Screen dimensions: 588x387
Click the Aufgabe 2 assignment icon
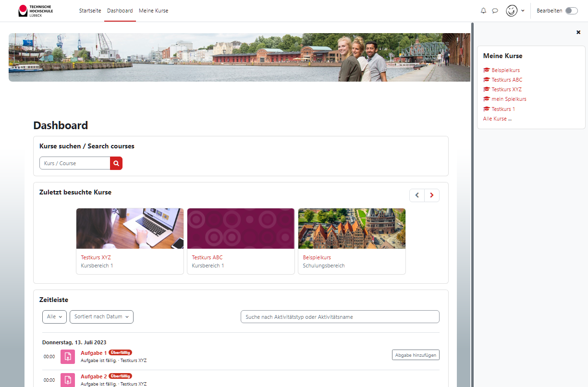[x=68, y=379]
